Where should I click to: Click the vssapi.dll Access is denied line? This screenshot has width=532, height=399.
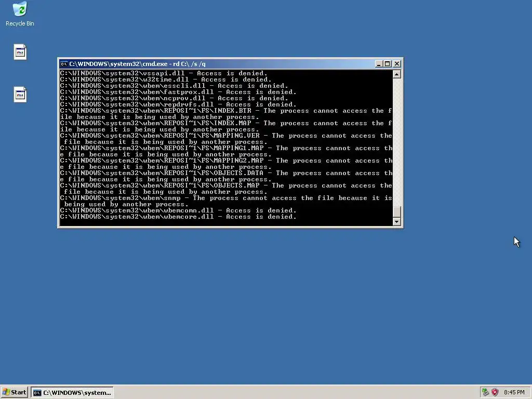[x=164, y=73]
